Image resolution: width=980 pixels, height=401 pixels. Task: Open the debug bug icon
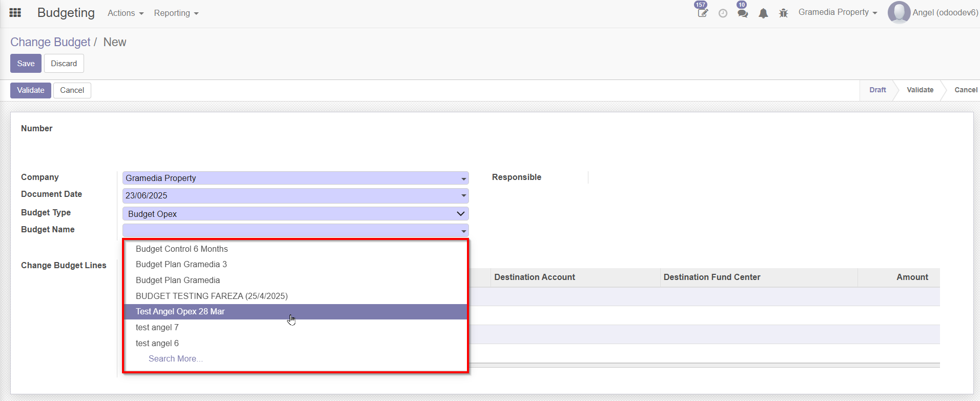coord(783,13)
